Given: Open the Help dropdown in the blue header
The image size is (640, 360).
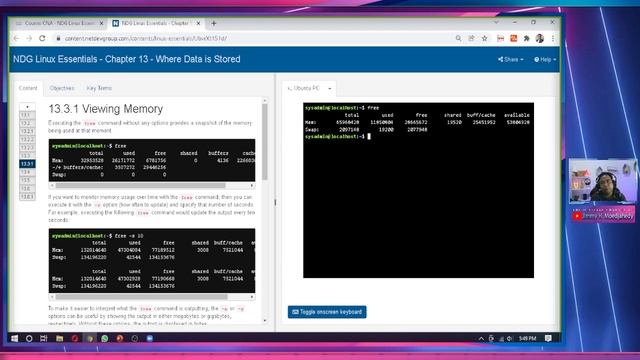Looking at the screenshot, I should (x=545, y=60).
